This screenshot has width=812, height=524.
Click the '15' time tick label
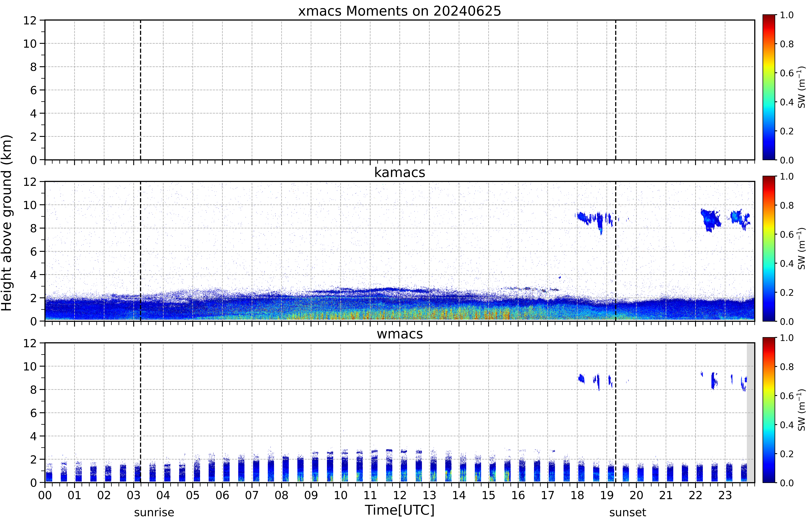point(489,495)
